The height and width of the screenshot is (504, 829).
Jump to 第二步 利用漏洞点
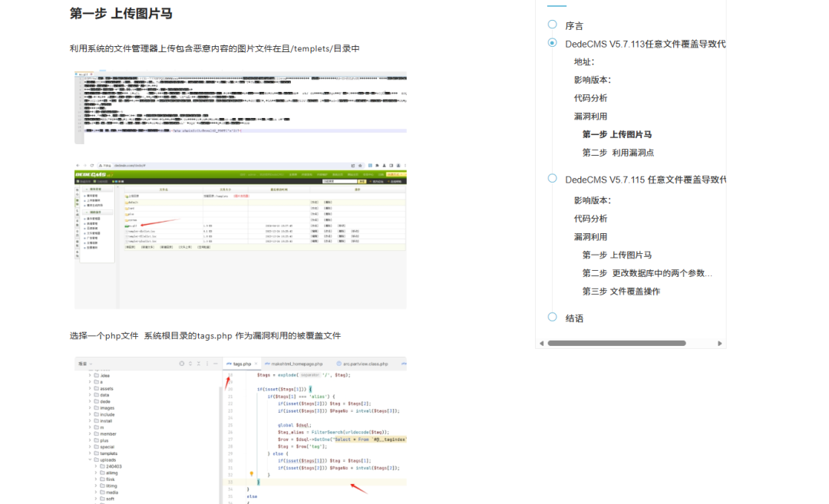(618, 153)
